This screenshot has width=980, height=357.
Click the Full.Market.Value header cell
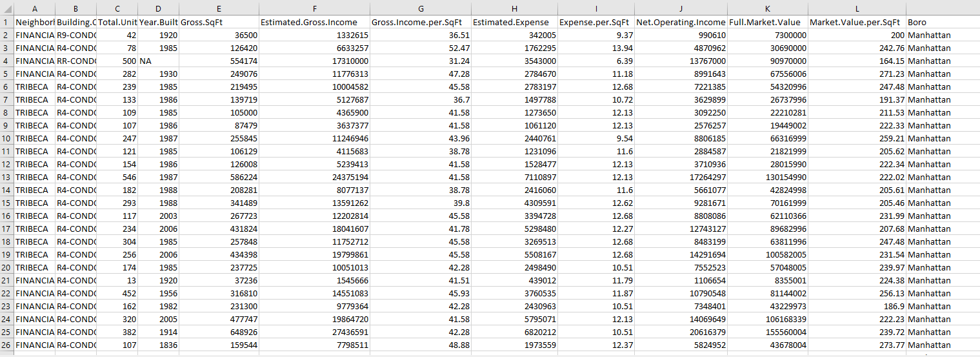(x=767, y=22)
